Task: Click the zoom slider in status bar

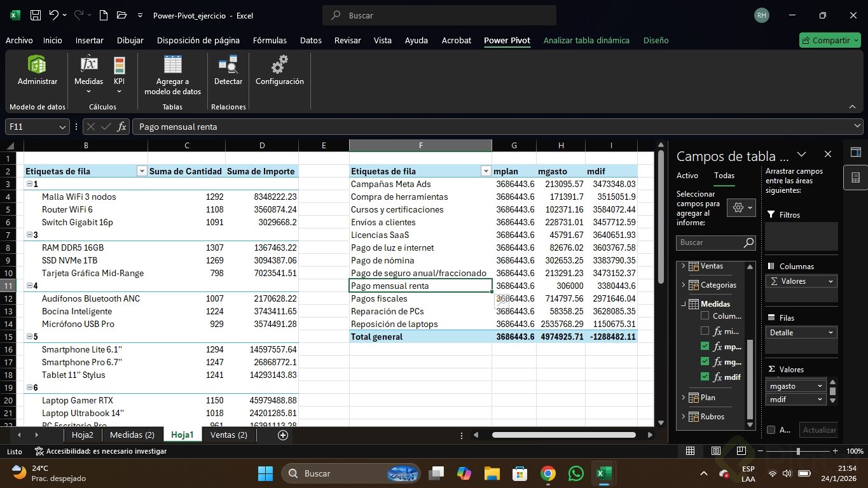Action: [x=798, y=451]
